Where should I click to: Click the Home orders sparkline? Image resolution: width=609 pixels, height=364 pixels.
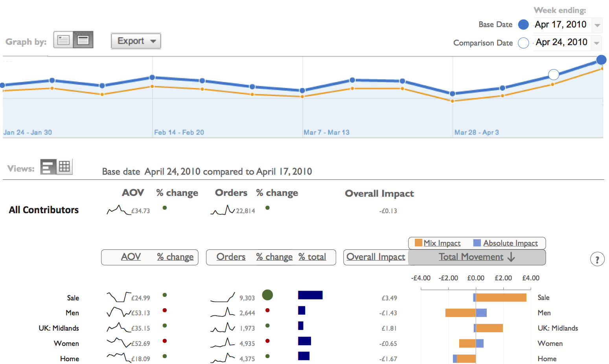223,358
